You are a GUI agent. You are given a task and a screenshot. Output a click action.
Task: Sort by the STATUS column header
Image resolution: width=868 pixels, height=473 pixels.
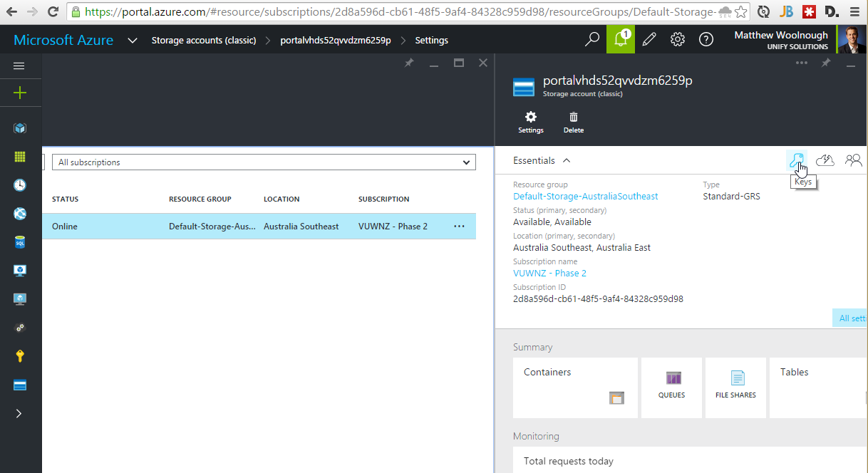click(65, 199)
